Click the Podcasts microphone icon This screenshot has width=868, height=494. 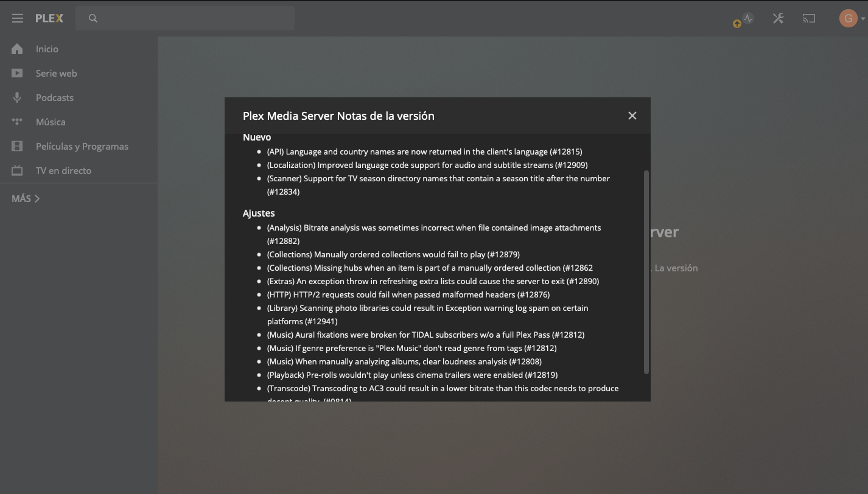[17, 97]
